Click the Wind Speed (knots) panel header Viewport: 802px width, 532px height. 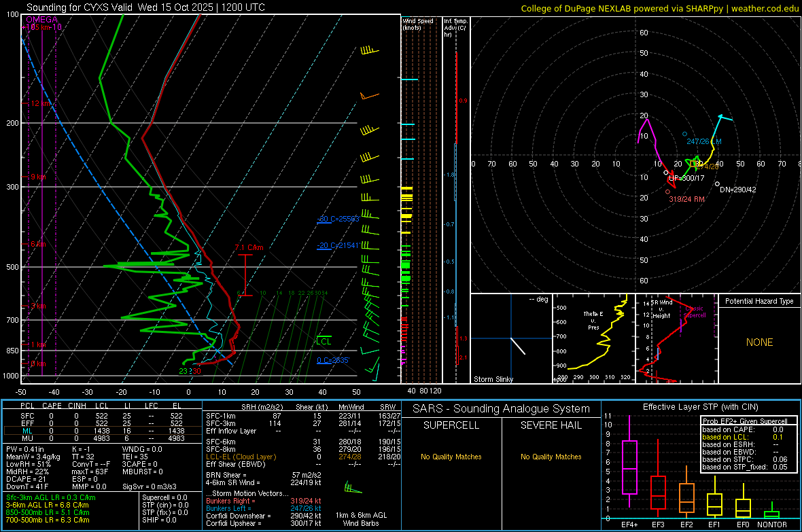point(417,24)
